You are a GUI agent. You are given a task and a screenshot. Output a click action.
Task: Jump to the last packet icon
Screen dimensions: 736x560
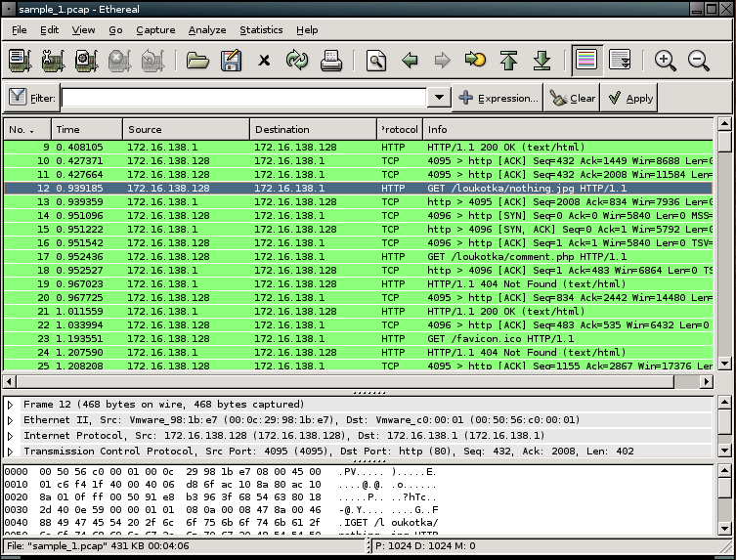click(542, 61)
